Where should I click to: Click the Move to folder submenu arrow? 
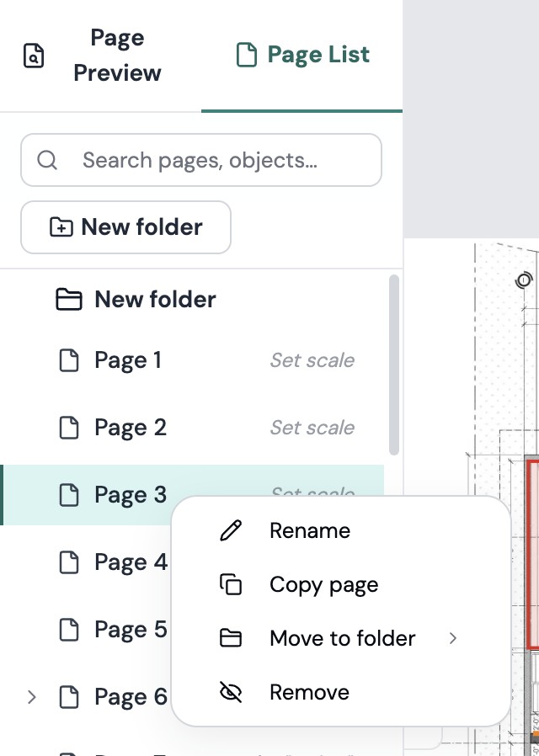click(453, 638)
